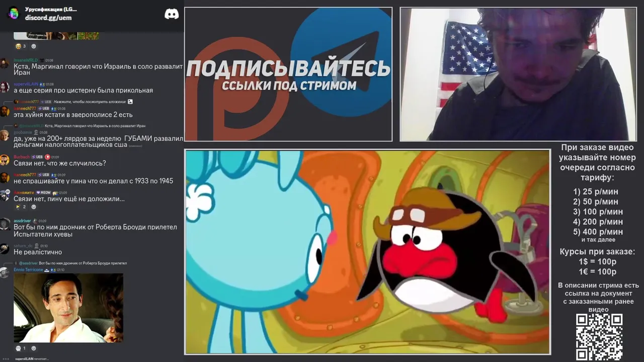Click the goobamie username
This screenshot has height=362, width=644.
22,132
